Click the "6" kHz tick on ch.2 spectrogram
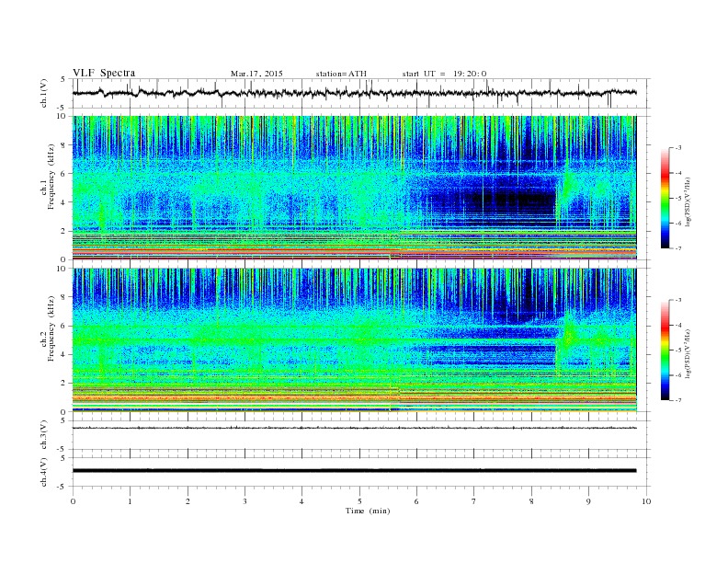 [64, 326]
